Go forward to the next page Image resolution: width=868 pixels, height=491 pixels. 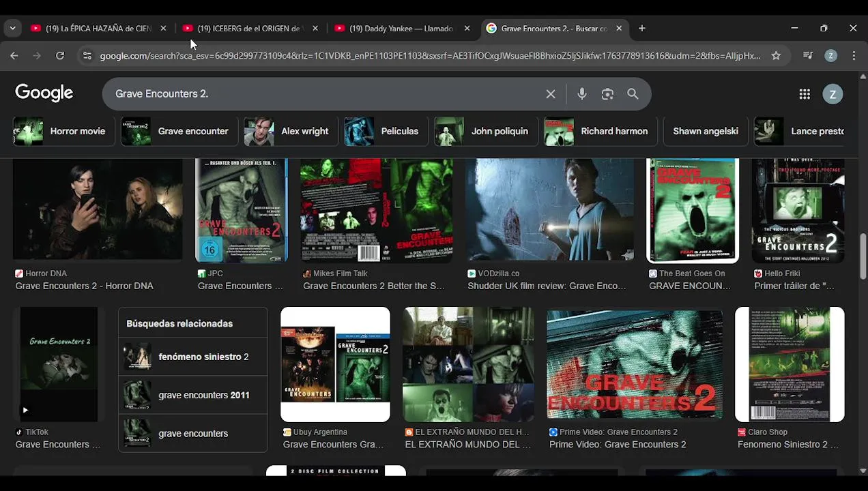[x=37, y=56]
